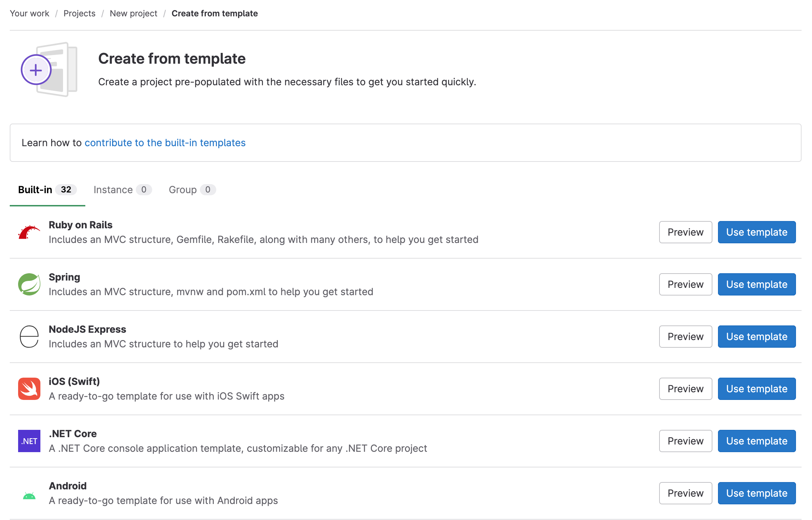The width and height of the screenshot is (812, 520).
Task: Click the green Spring leaf icon
Action: [29, 284]
